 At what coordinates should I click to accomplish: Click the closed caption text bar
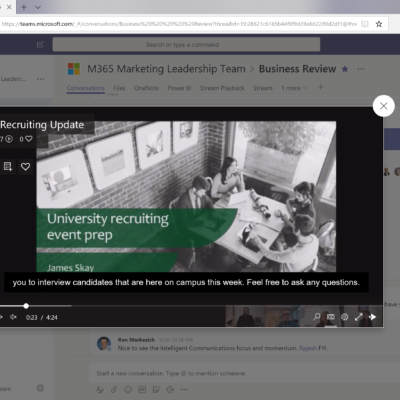[186, 282]
